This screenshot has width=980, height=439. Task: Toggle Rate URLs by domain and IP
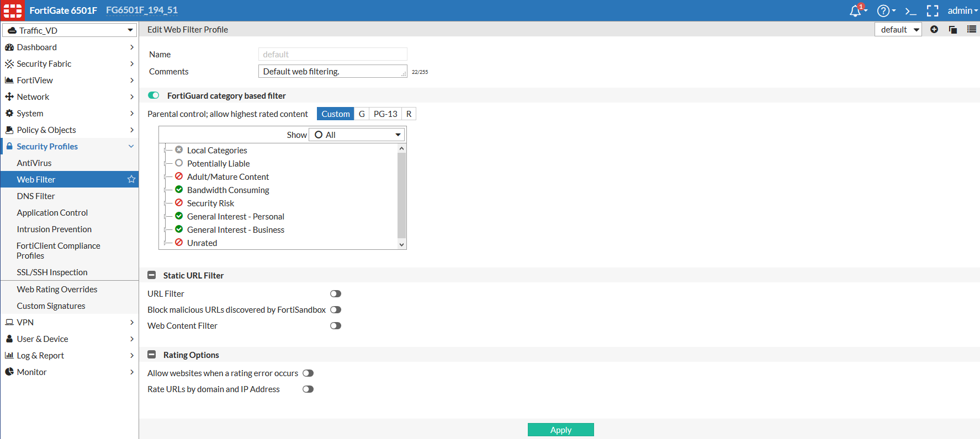[x=308, y=389]
